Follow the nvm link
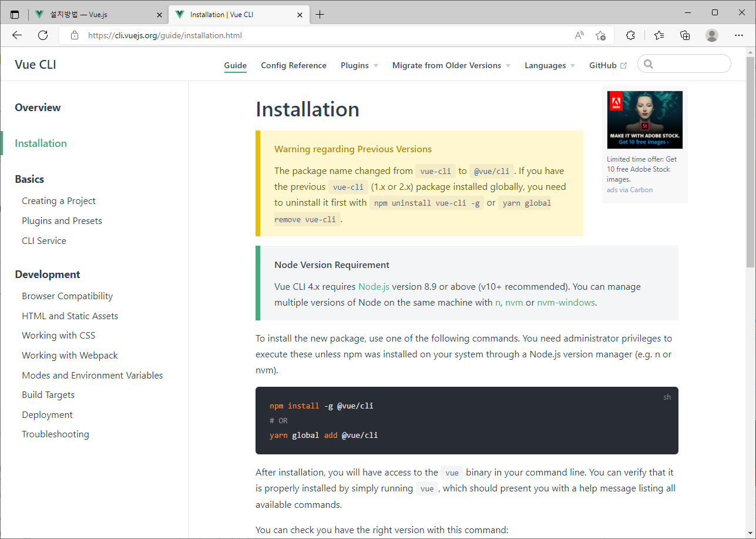756x539 pixels. coord(514,303)
